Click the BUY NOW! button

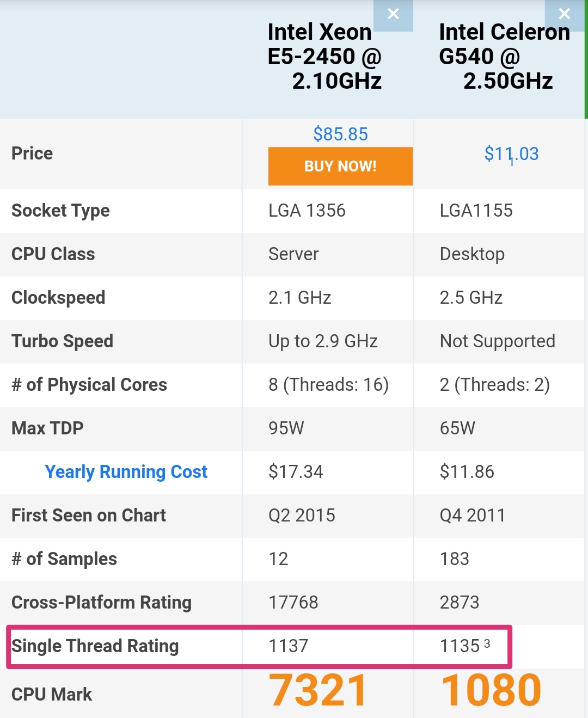coord(340,166)
